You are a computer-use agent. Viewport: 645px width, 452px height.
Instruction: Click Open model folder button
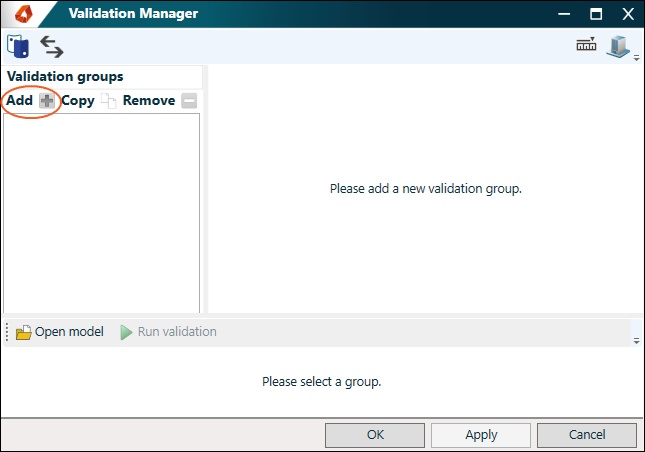click(x=60, y=331)
